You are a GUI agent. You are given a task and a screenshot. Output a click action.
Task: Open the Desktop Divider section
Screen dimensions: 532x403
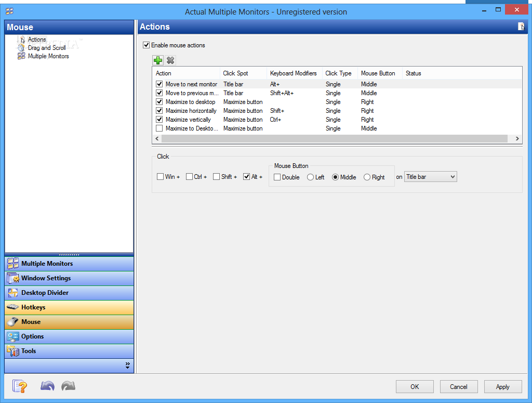pos(69,293)
